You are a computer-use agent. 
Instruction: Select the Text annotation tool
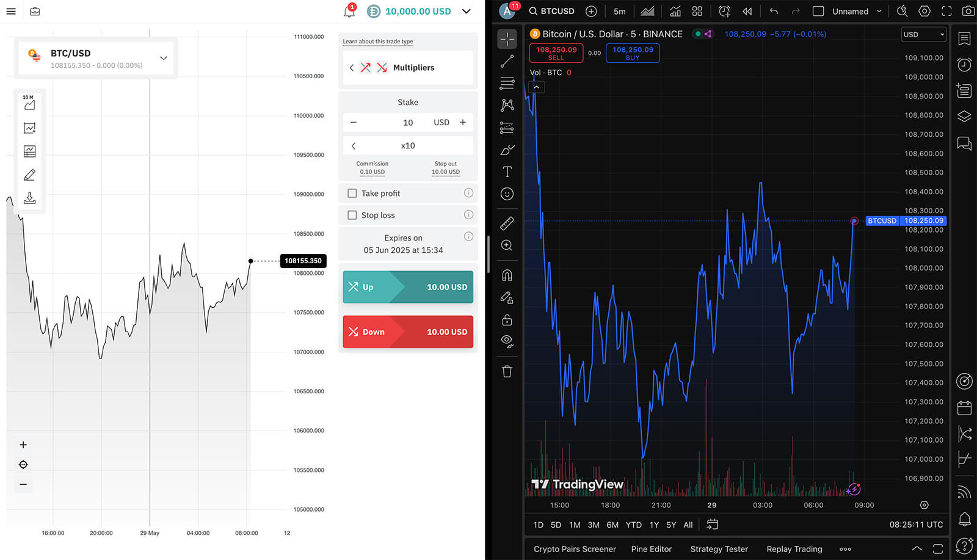pos(507,172)
